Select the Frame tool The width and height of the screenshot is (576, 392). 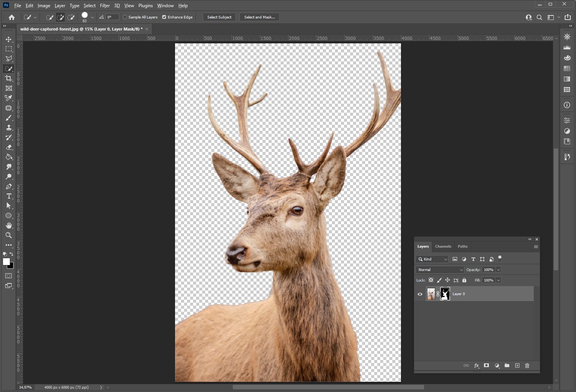click(9, 88)
